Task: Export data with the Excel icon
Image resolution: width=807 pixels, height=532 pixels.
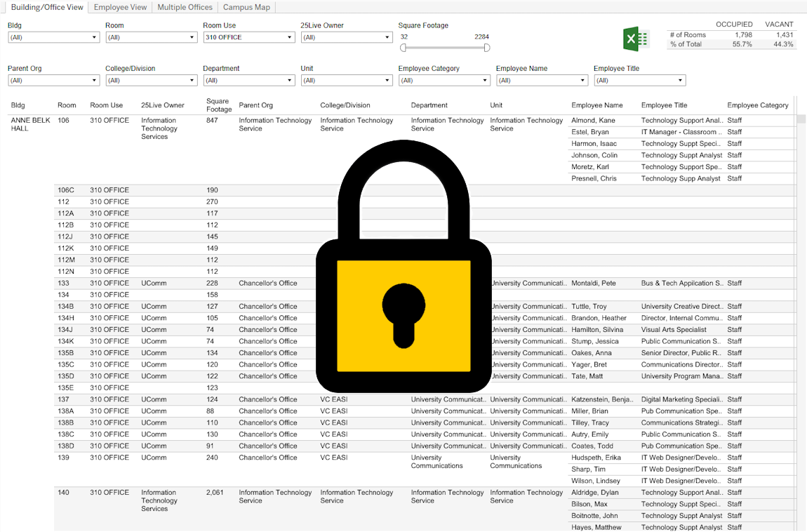Action: (x=636, y=39)
